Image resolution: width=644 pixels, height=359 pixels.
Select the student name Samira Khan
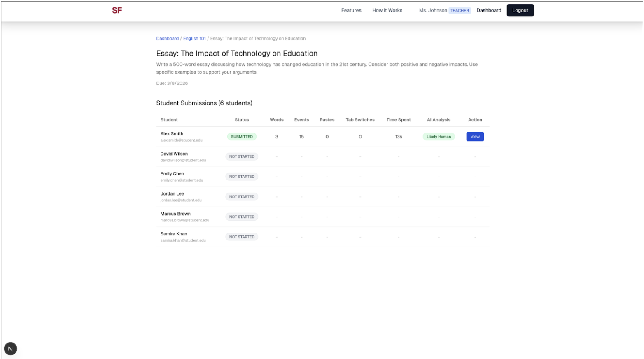click(x=174, y=234)
